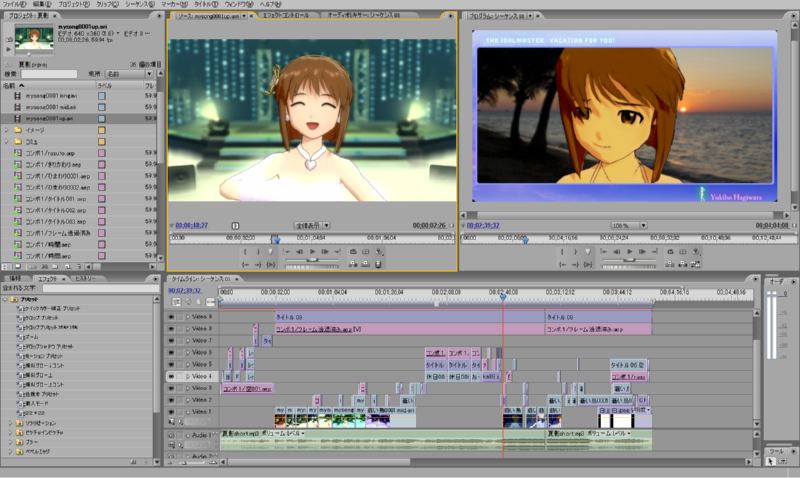Open the プロジェクト menu

(x=73, y=4)
